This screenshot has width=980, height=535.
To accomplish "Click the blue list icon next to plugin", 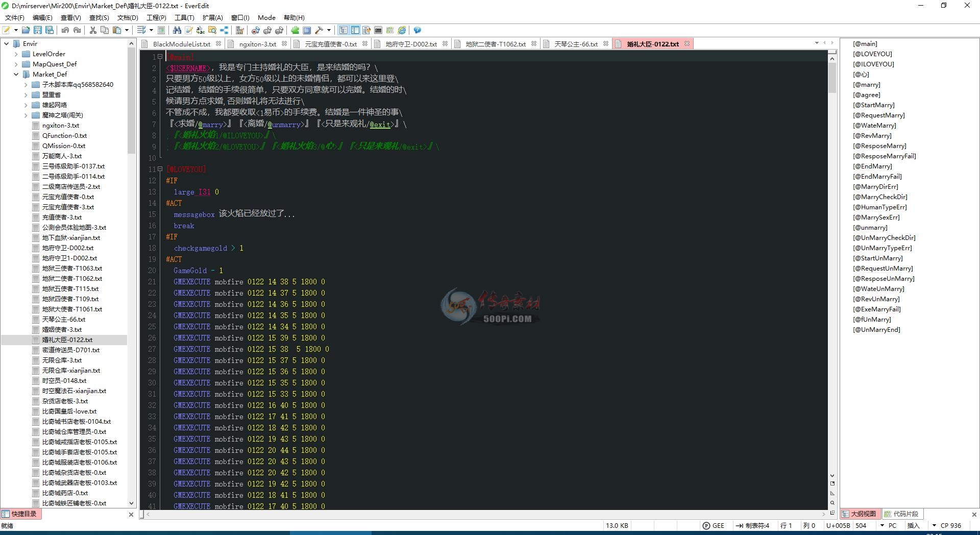I will 307,30.
